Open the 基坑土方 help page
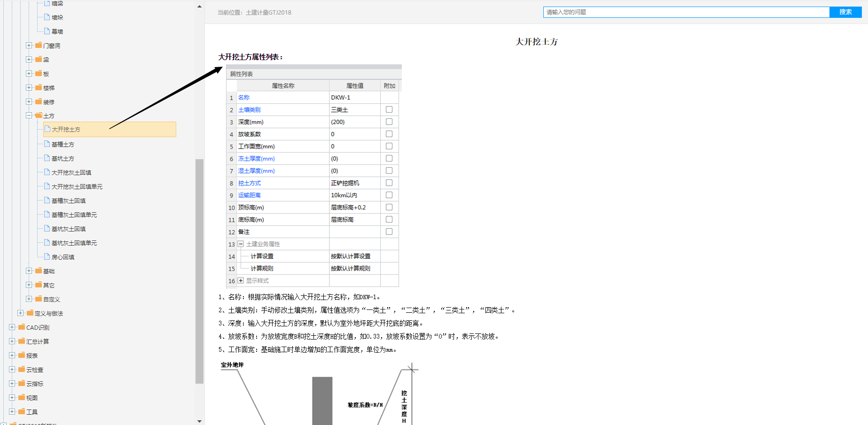 click(x=63, y=158)
